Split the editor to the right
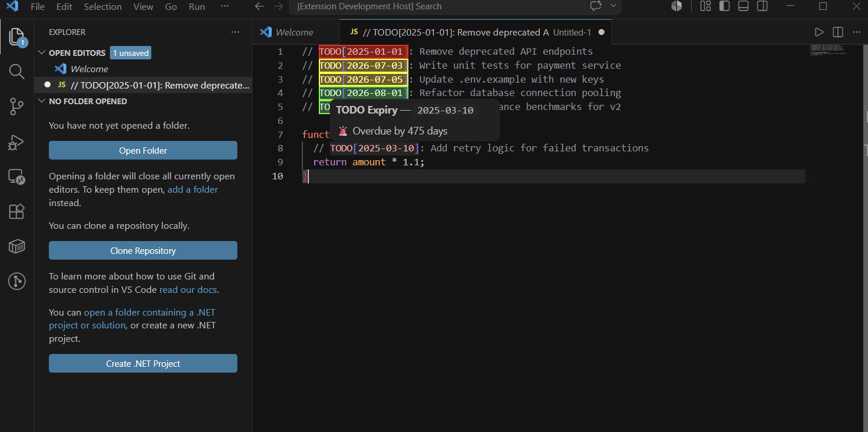Screen dimensions: 868x432 point(838,32)
